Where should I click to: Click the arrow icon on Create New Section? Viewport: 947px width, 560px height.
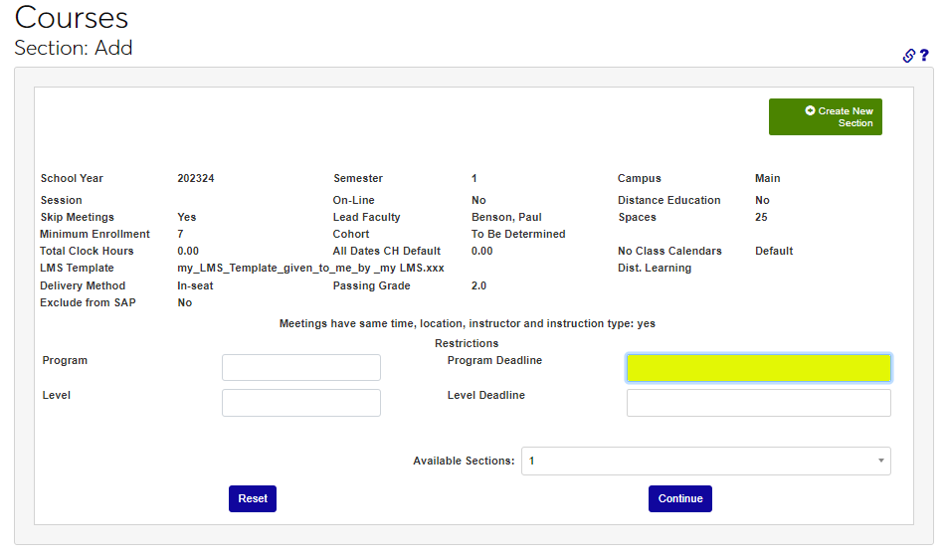pos(810,111)
